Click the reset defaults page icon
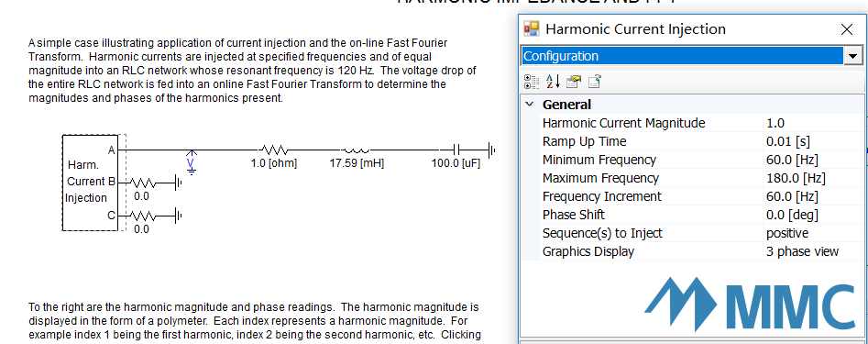 pyautogui.click(x=595, y=82)
